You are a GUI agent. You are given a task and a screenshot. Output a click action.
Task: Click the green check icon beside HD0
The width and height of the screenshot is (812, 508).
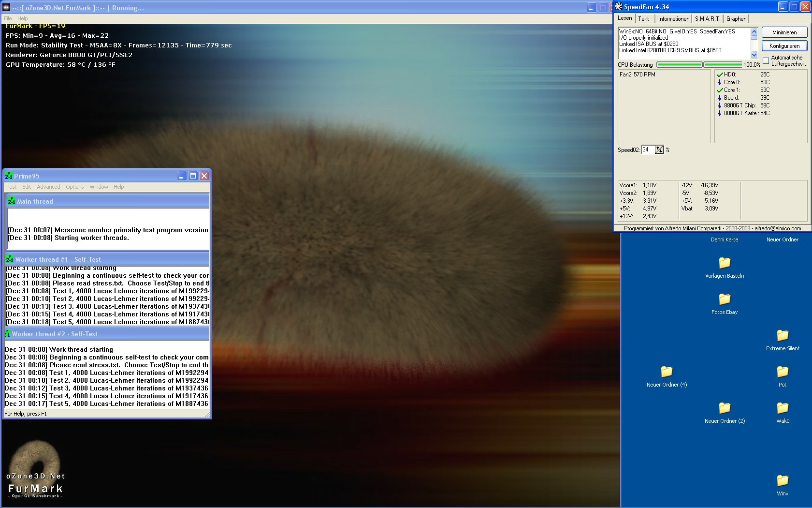pyautogui.click(x=720, y=75)
